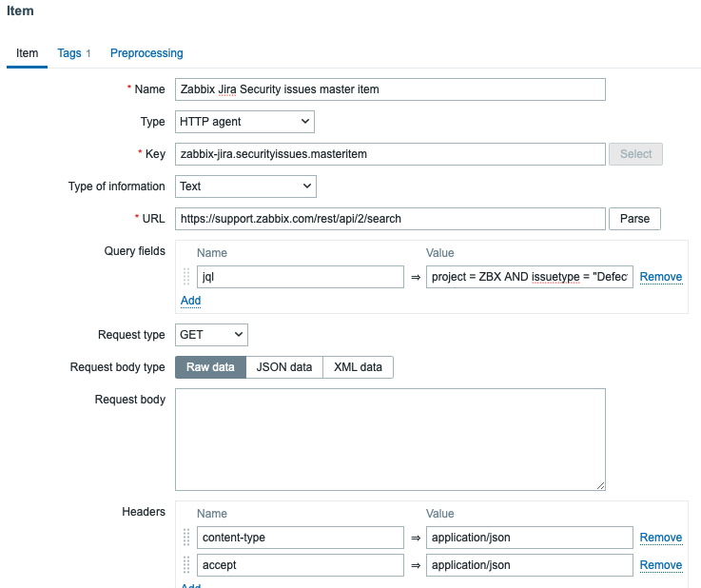The width and height of the screenshot is (701, 588).
Task: Add a new query field
Action: tap(190, 300)
